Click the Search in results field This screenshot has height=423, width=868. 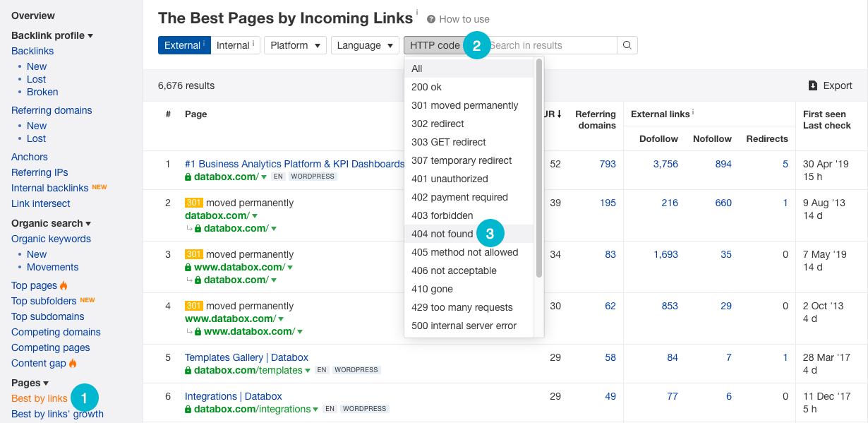(x=550, y=45)
